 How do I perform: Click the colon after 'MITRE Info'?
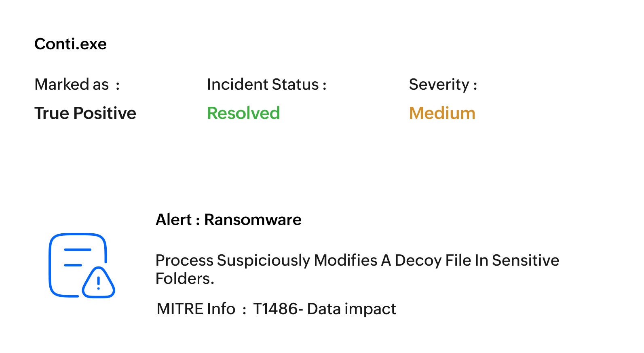[244, 311]
